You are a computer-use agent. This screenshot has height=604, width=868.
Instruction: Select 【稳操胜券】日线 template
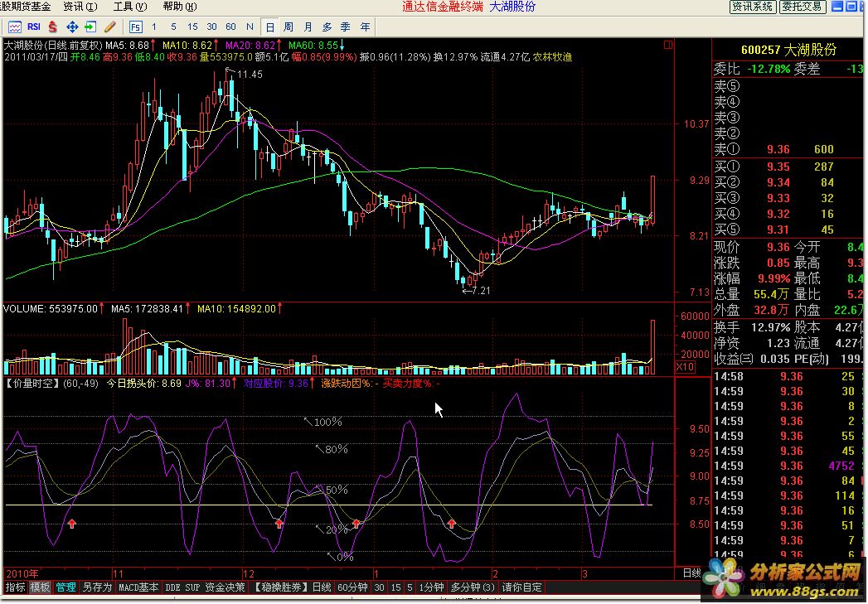tap(293, 587)
